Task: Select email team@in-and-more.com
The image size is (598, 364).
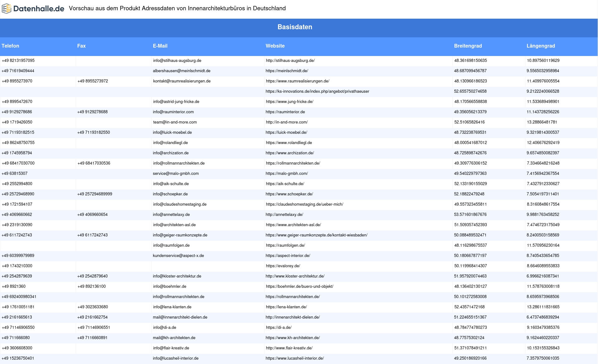Action: coord(175,122)
